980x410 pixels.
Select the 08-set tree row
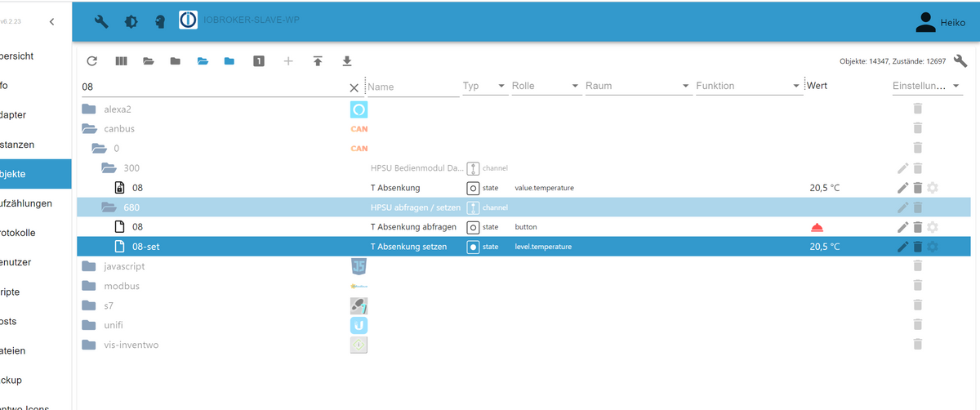[x=523, y=247]
